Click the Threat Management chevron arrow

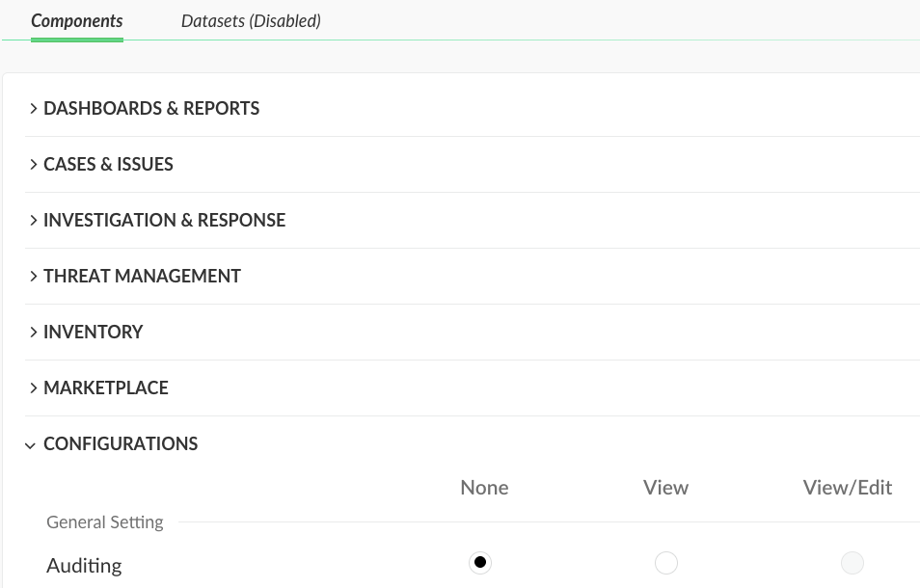34,277
